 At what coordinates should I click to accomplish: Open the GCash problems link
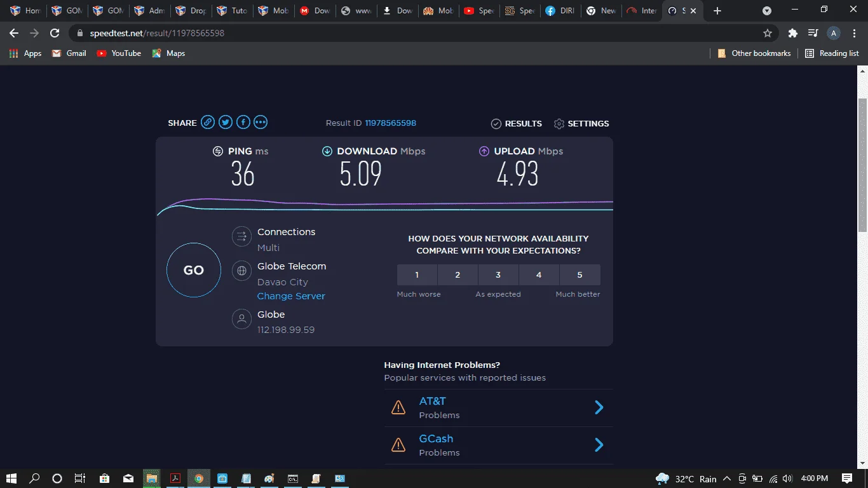tap(436, 438)
